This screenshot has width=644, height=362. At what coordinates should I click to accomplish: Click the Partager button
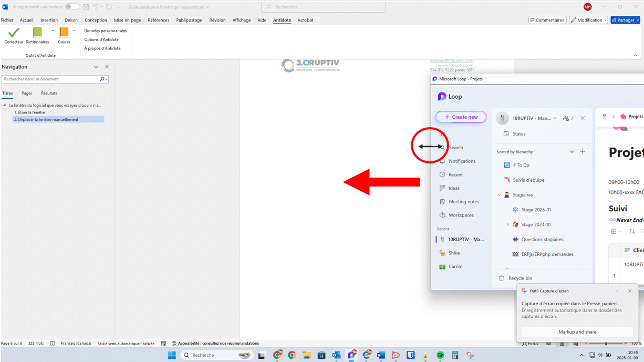pyautogui.click(x=625, y=20)
